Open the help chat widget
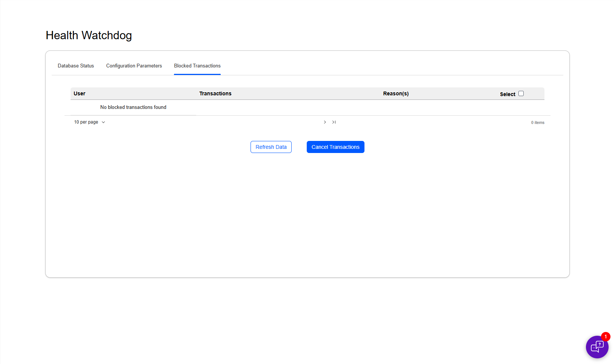Image resolution: width=615 pixels, height=364 pixels. coord(597,347)
